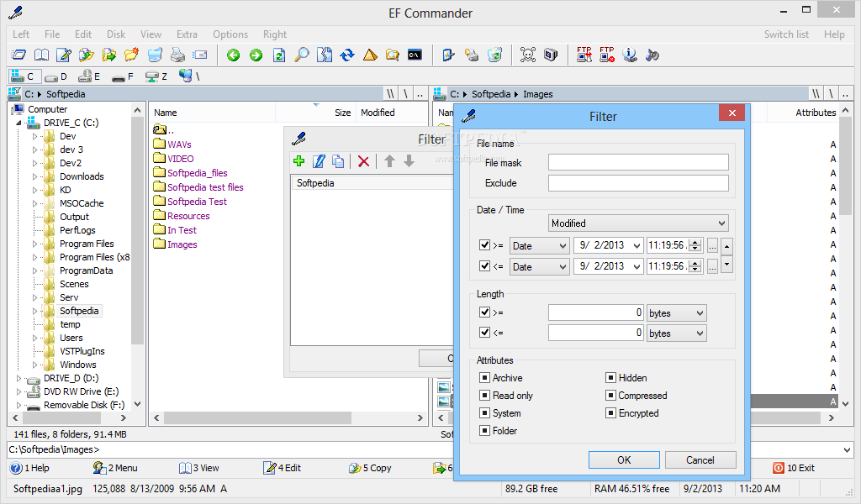
Task: Click OK in the Filter dialog
Action: point(624,459)
